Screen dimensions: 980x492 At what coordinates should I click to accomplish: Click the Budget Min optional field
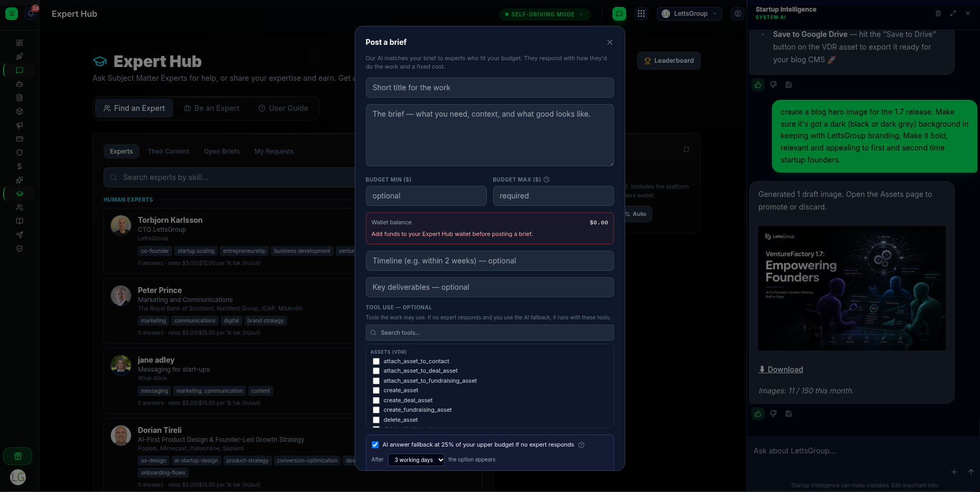[426, 196]
